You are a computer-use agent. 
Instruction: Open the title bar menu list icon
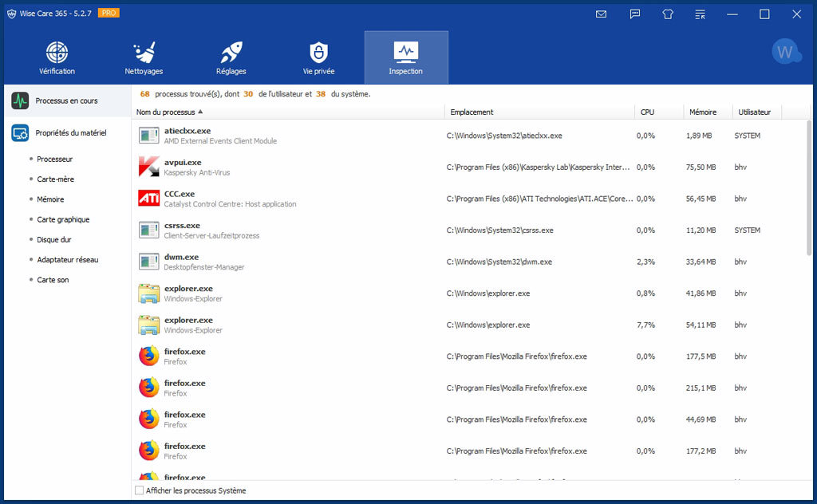point(701,14)
